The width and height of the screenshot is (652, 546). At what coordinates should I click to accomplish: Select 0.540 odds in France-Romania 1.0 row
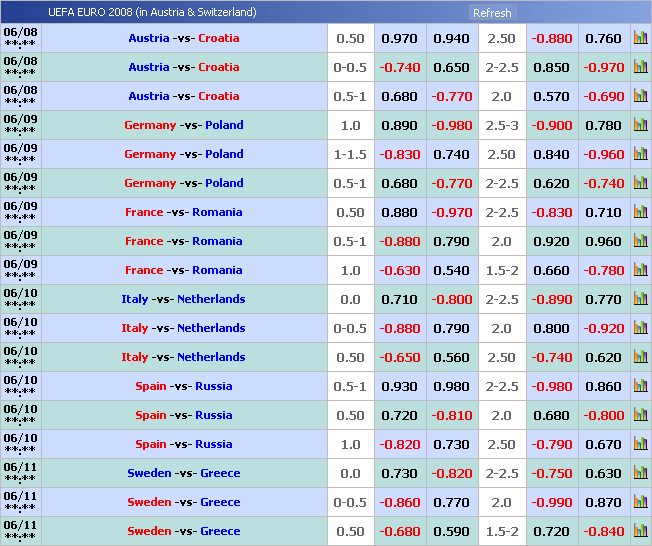tap(452, 271)
